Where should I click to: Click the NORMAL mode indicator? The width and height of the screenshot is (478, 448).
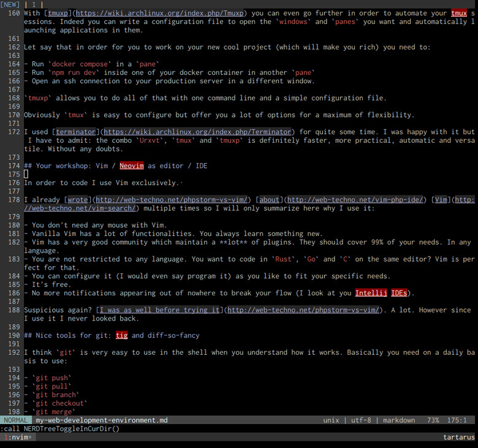coord(15,420)
